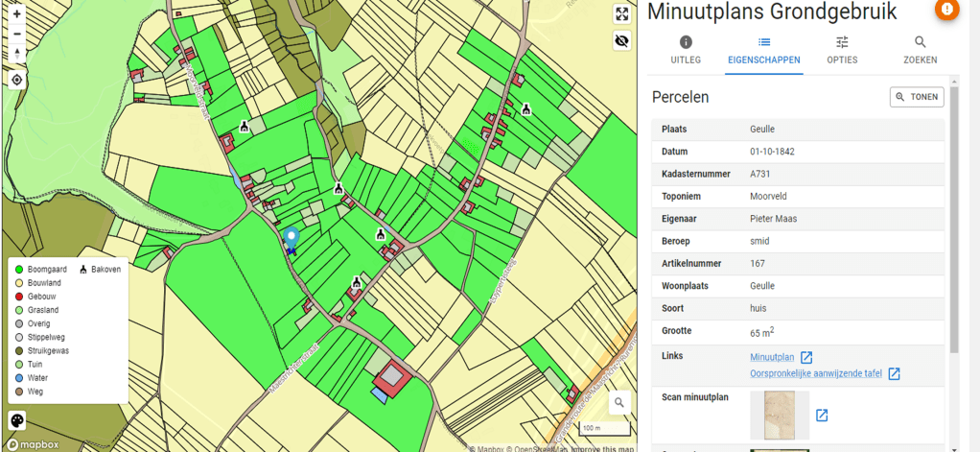Reset map bearing with compass button
This screenshot has height=452, width=980.
(x=16, y=53)
